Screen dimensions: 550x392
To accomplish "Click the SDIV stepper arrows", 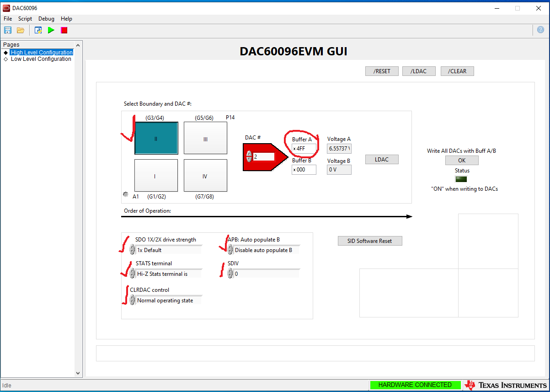I will coord(230,273).
